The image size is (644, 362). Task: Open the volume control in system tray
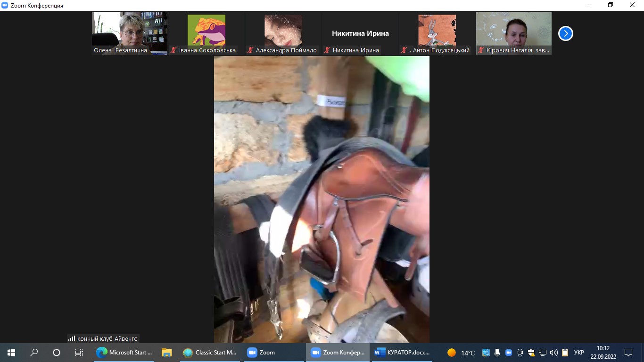click(554, 353)
